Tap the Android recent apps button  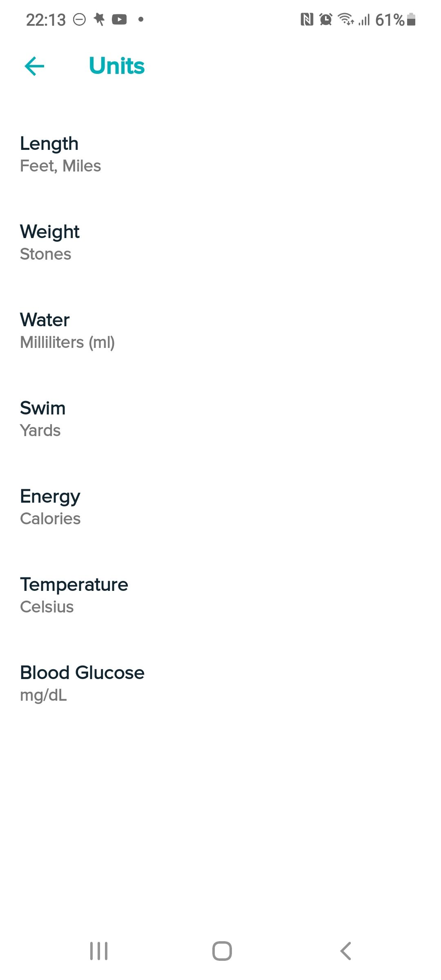pyautogui.click(x=99, y=951)
